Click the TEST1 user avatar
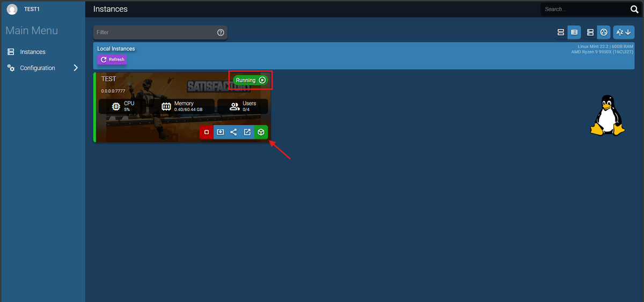Screen dimensions: 644x302 pos(12,9)
